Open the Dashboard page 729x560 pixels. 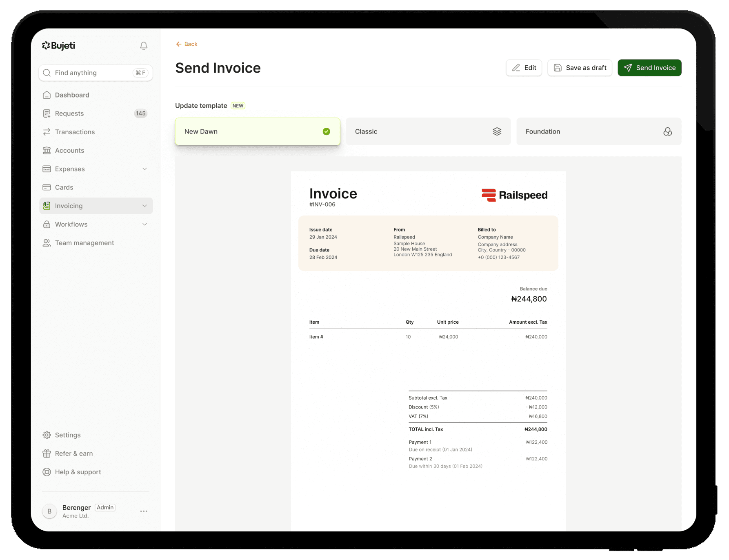[x=96, y=95]
